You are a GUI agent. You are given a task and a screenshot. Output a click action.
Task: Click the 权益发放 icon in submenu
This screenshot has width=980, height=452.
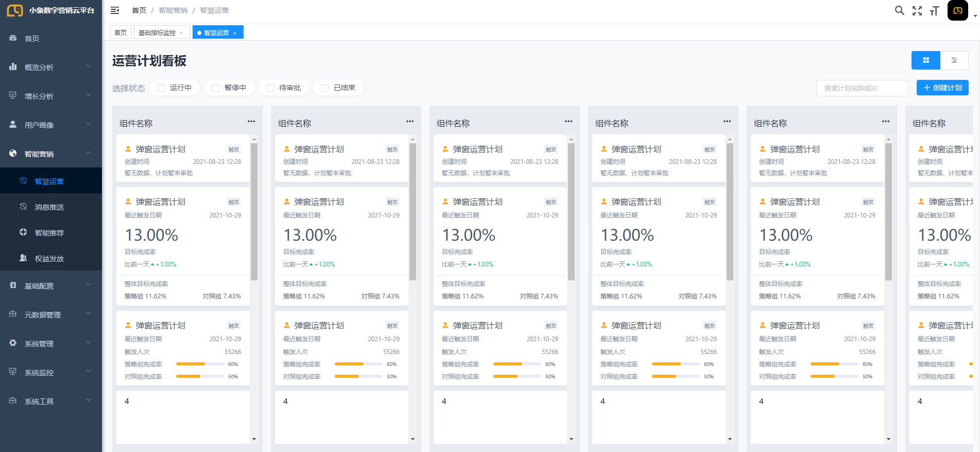click(23, 258)
